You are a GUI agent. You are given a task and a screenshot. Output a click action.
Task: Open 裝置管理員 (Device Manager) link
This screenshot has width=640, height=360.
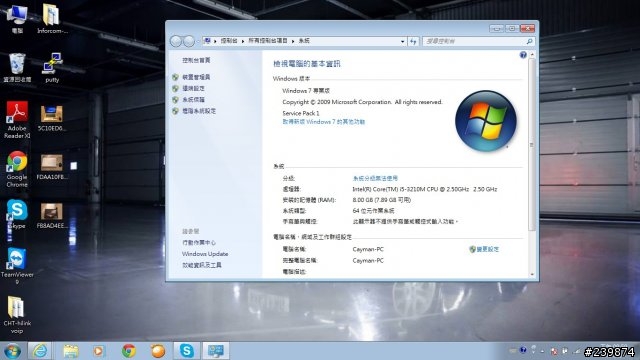196,77
